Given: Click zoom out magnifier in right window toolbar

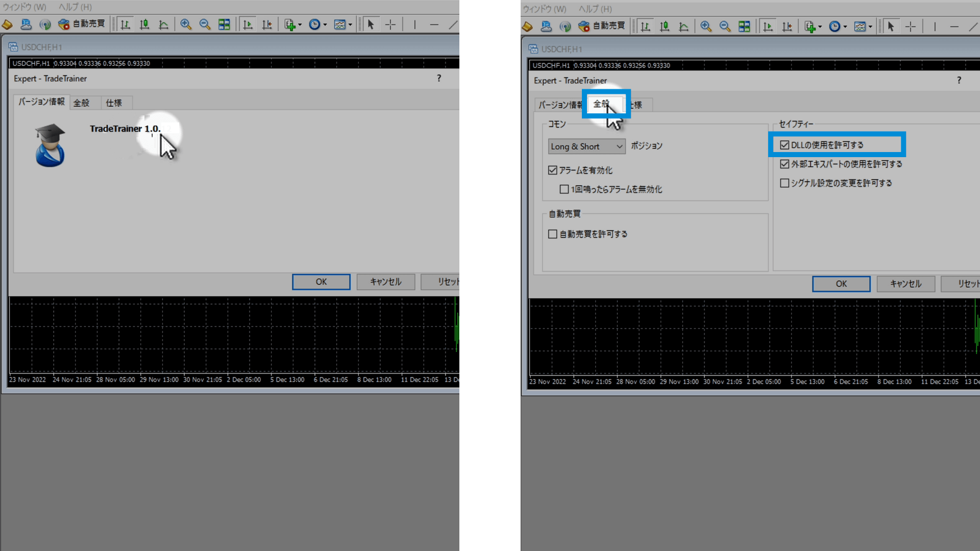Looking at the screenshot, I should 725,27.
